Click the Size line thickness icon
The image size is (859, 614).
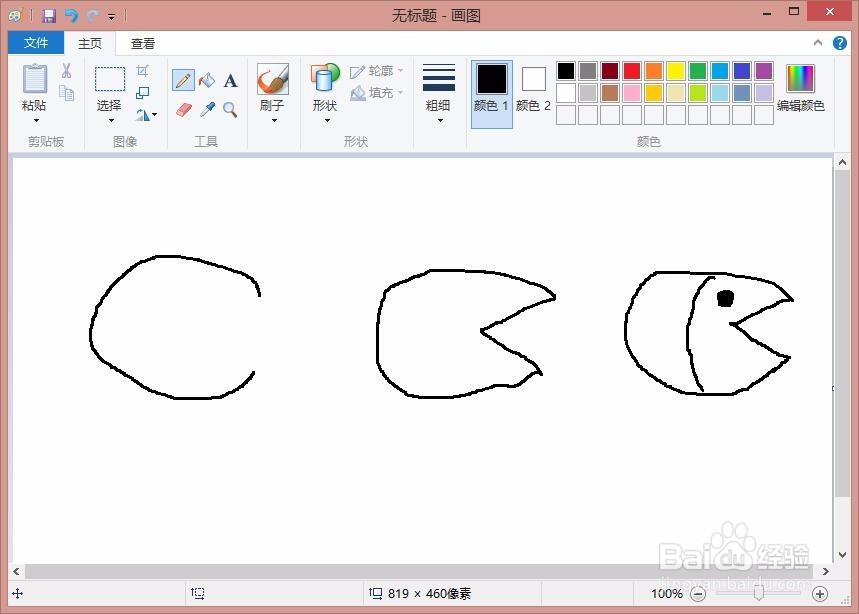coord(438,78)
